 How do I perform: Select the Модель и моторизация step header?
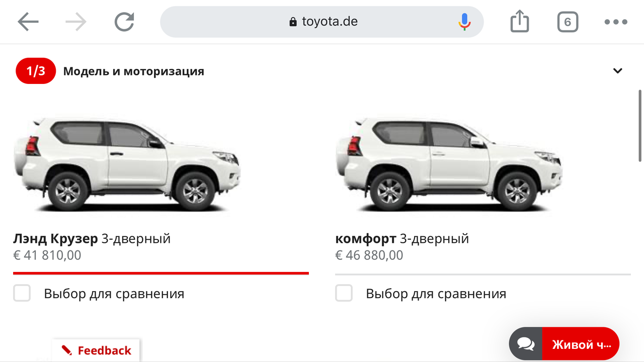[134, 71]
